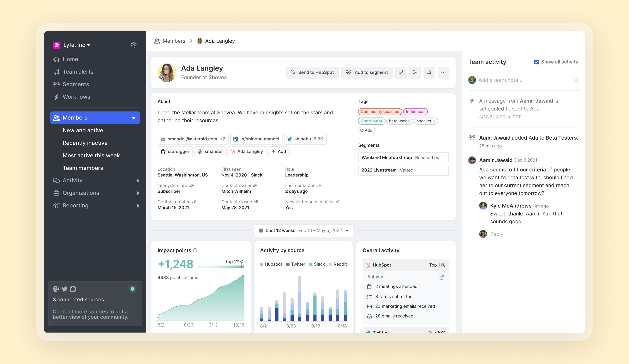
Task: Open Team alerts in sidebar
Action: pos(78,72)
